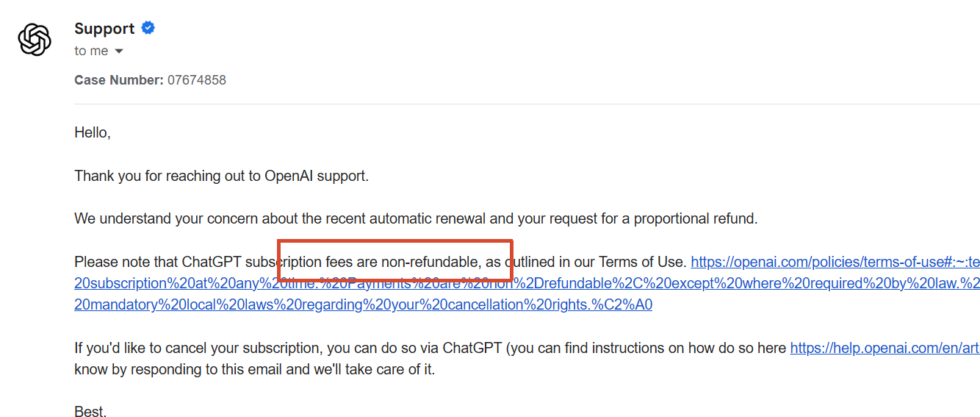This screenshot has width=980, height=417.
Task: Open the help.openai.com instructions link
Action: pos(884,348)
